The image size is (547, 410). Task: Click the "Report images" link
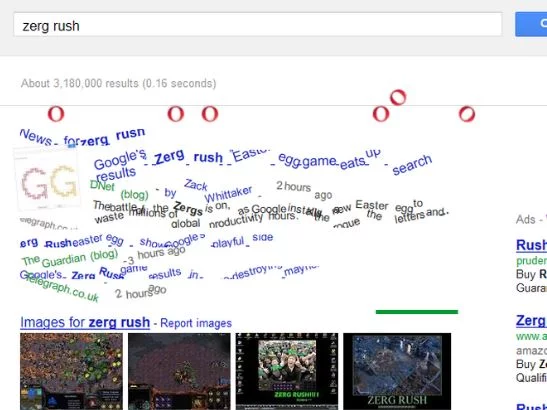coord(196,323)
